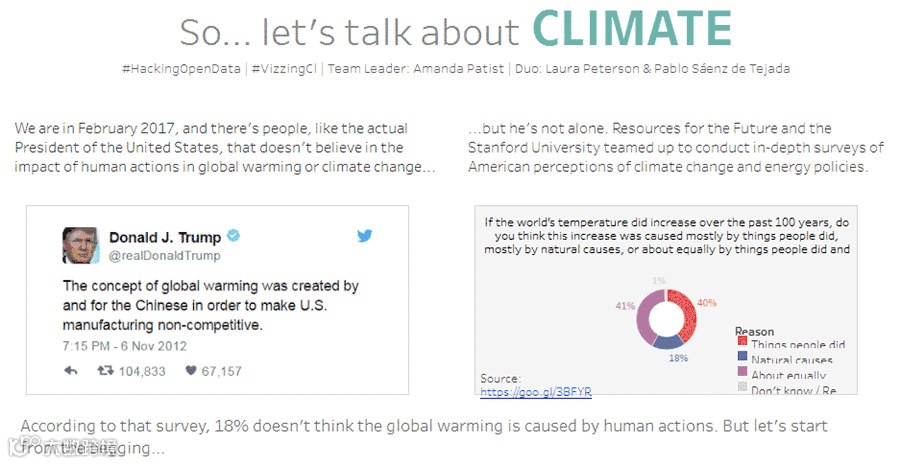Image resolution: width=900 pixels, height=464 pixels.
Task: Click the Twitter bird logo icon
Action: [x=364, y=237]
